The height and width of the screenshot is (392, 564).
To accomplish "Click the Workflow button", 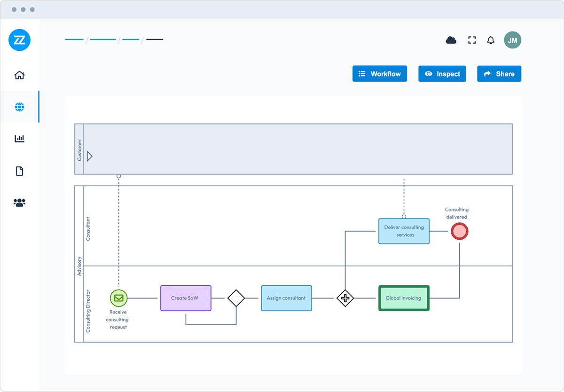I will pos(379,74).
